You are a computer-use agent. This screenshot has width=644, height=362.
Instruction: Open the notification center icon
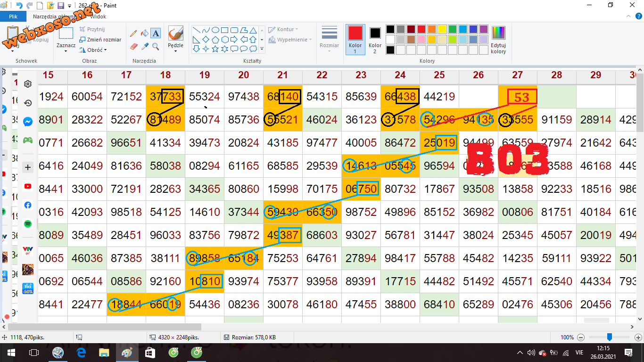point(628,353)
